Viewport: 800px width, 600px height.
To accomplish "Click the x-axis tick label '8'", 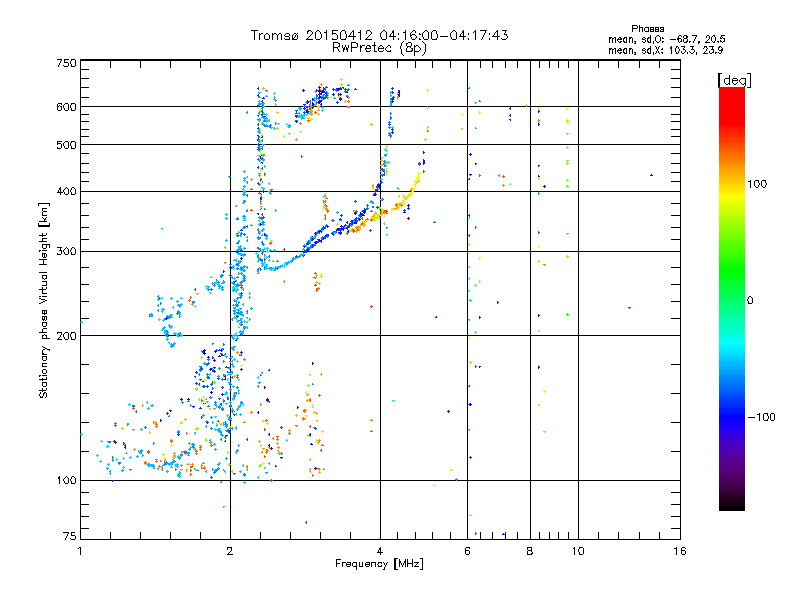I will (x=530, y=551).
